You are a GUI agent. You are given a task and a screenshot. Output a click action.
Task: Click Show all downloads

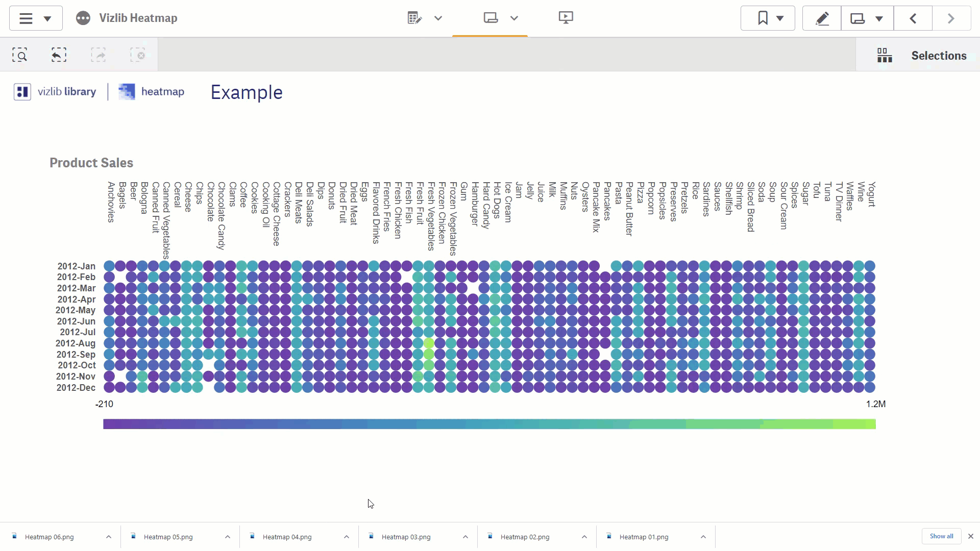(x=941, y=536)
